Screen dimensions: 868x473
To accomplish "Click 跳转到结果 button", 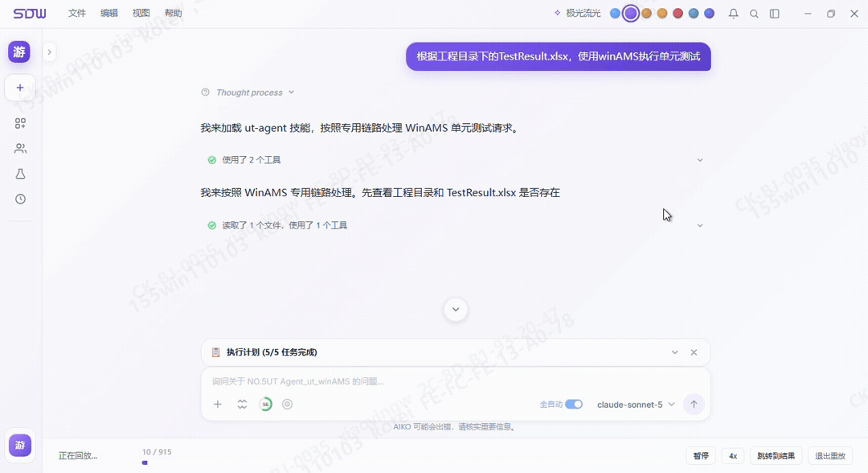I will tap(776, 456).
